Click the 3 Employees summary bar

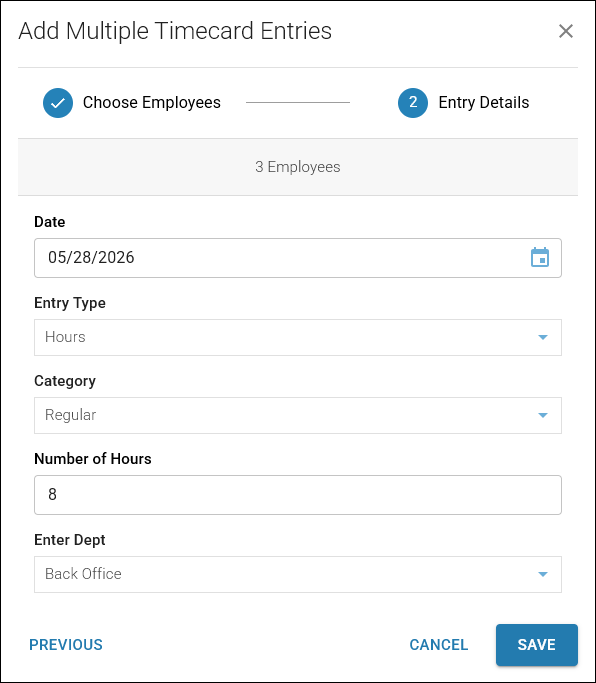298,167
